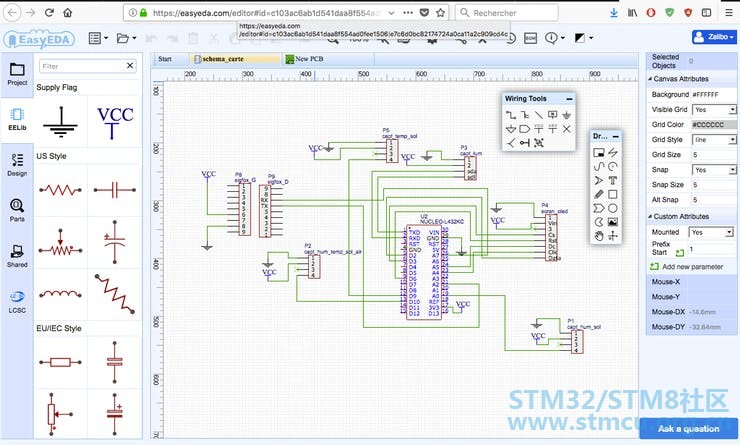Open the Grid Style dropdown

[714, 140]
